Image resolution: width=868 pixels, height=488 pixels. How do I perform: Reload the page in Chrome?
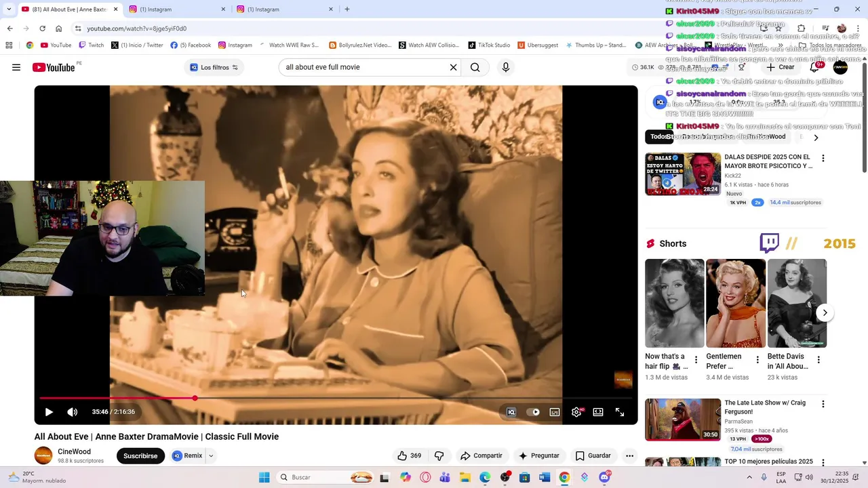tap(42, 28)
